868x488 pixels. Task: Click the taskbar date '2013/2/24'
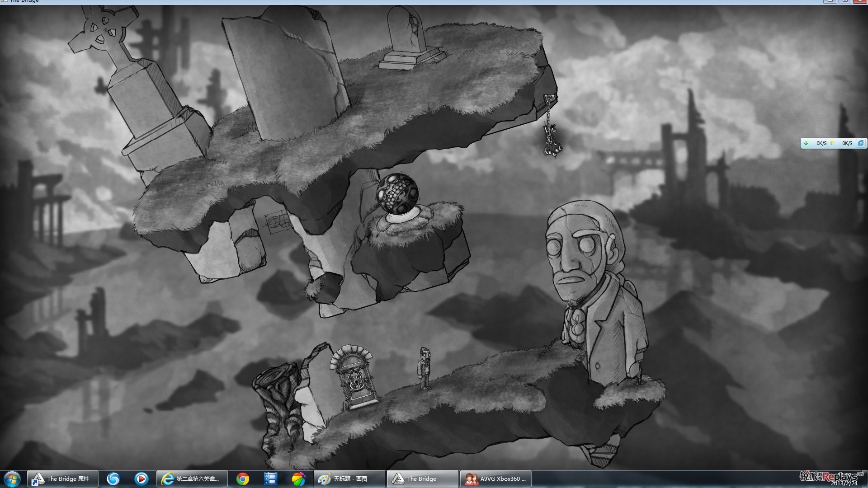pyautogui.click(x=844, y=483)
